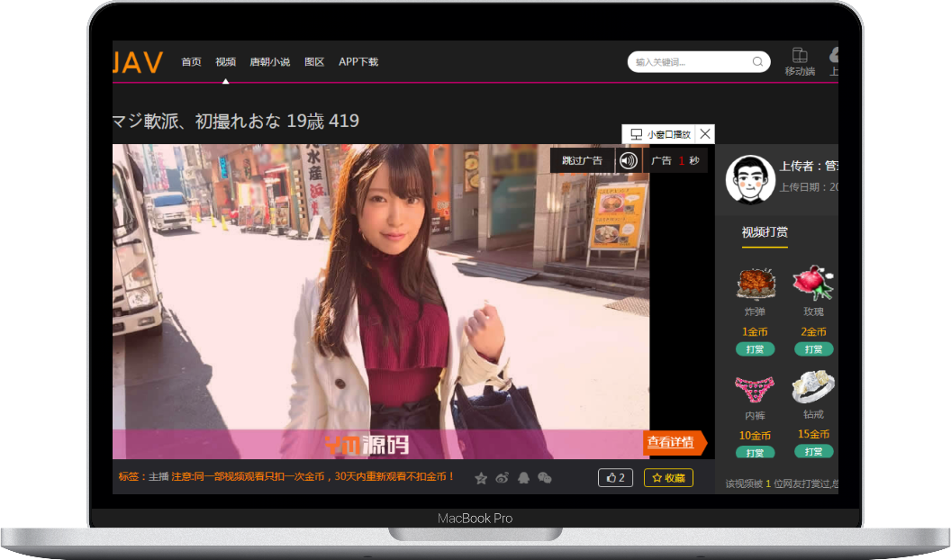Image resolution: width=951 pixels, height=560 pixels.
Task: Tip 10金币 with the 内裤 打赏 button
Action: pyautogui.click(x=755, y=453)
